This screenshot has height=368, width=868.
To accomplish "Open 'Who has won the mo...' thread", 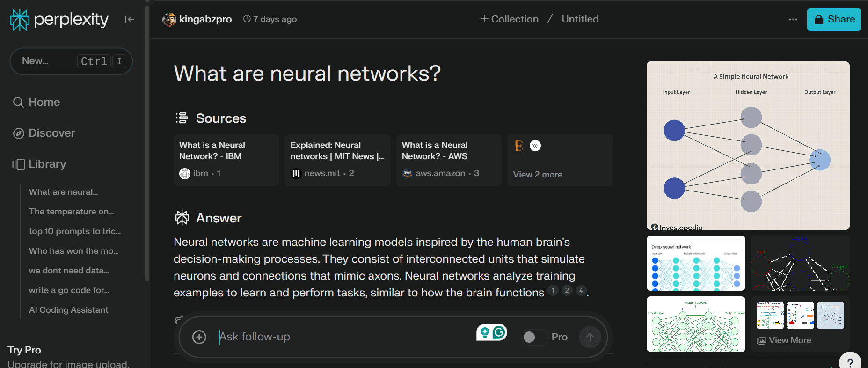I will point(73,251).
